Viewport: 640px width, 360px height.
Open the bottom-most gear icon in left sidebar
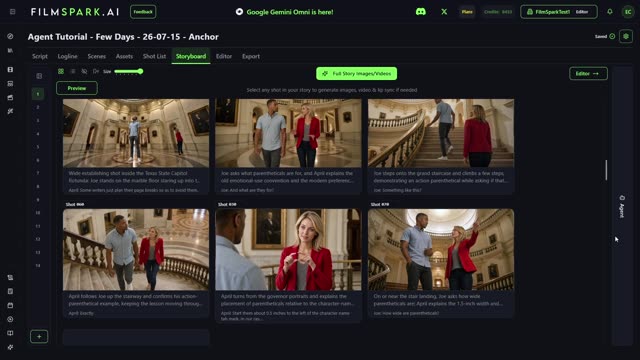point(10,347)
